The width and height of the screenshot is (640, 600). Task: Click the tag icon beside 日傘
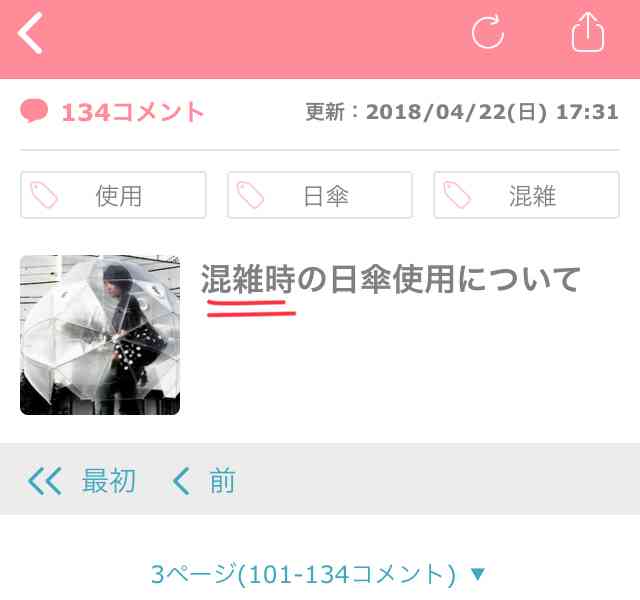pos(251,195)
